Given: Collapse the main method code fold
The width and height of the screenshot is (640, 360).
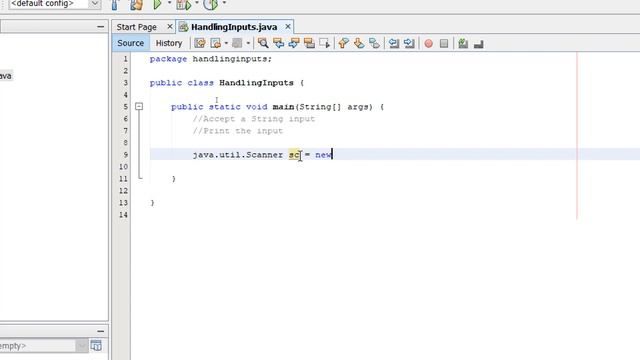Looking at the screenshot, I should (x=139, y=107).
